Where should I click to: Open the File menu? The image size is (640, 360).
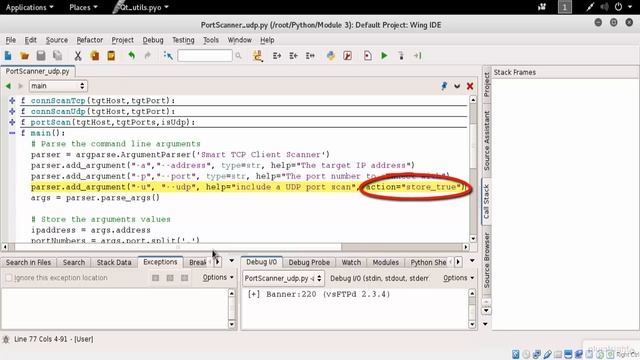(11, 40)
